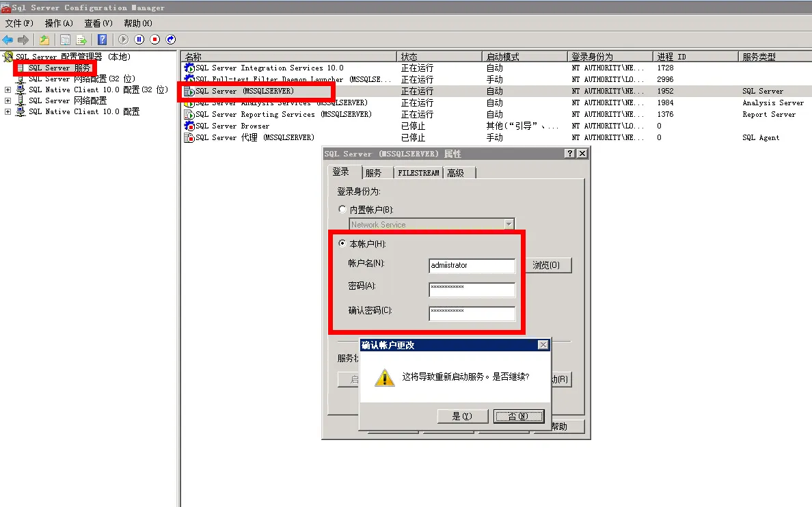Click the SQL Server Integration Services 10.0 icon
The height and width of the screenshot is (507, 812).
click(x=189, y=68)
